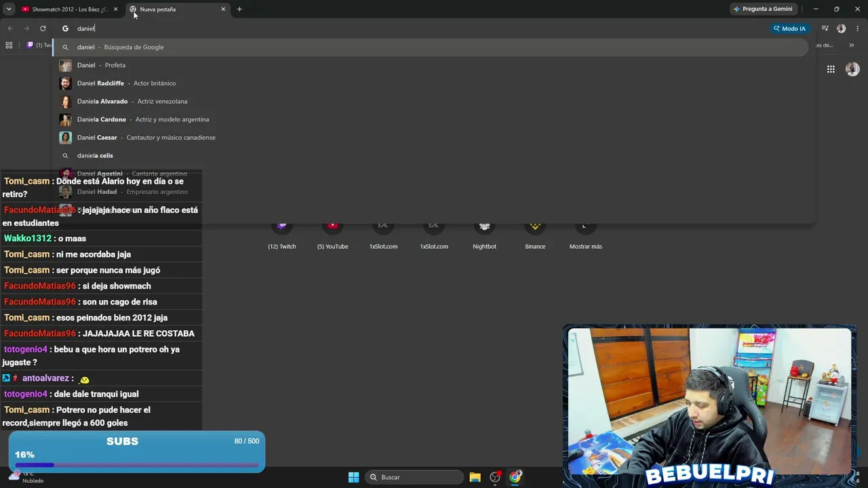Image resolution: width=868 pixels, height=488 pixels.
Task: Open a new tab with plus button
Action: (239, 9)
